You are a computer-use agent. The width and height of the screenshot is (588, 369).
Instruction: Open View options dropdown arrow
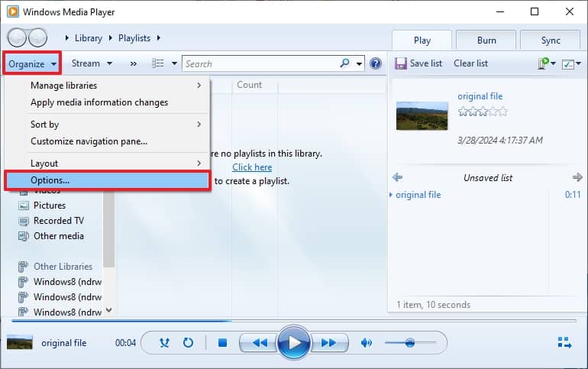(174, 63)
